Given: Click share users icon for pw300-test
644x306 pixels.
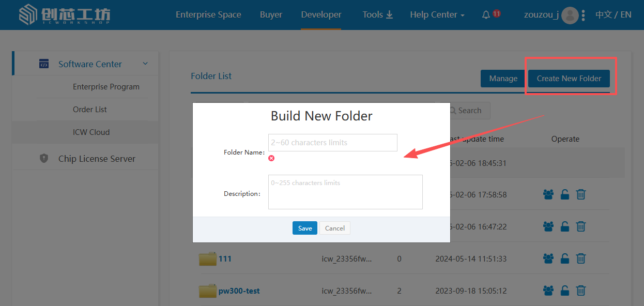Looking at the screenshot, I should (548, 290).
